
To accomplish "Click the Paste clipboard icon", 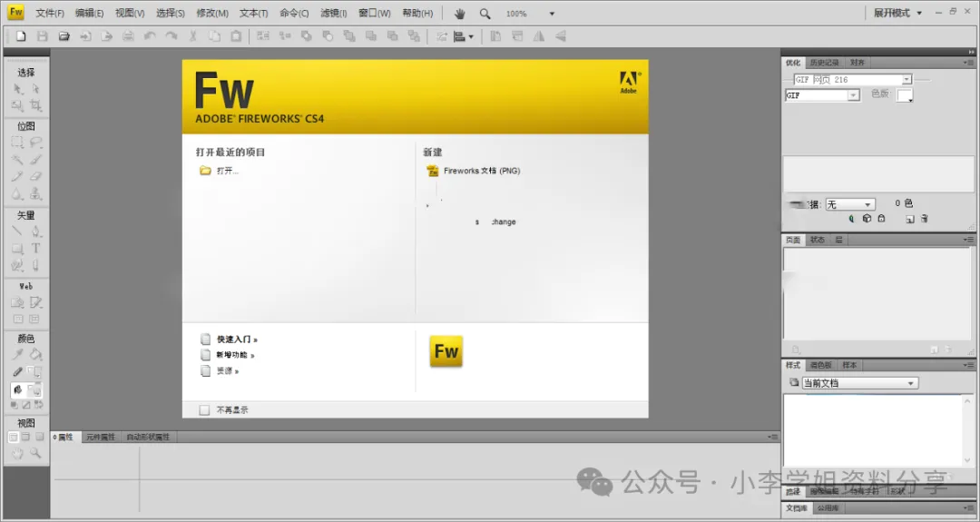I will coord(236,36).
